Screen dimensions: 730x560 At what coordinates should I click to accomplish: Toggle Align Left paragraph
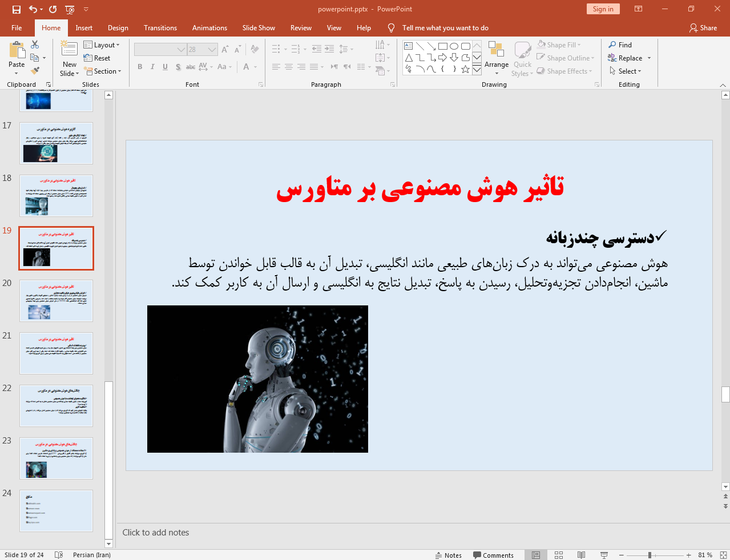tap(276, 67)
